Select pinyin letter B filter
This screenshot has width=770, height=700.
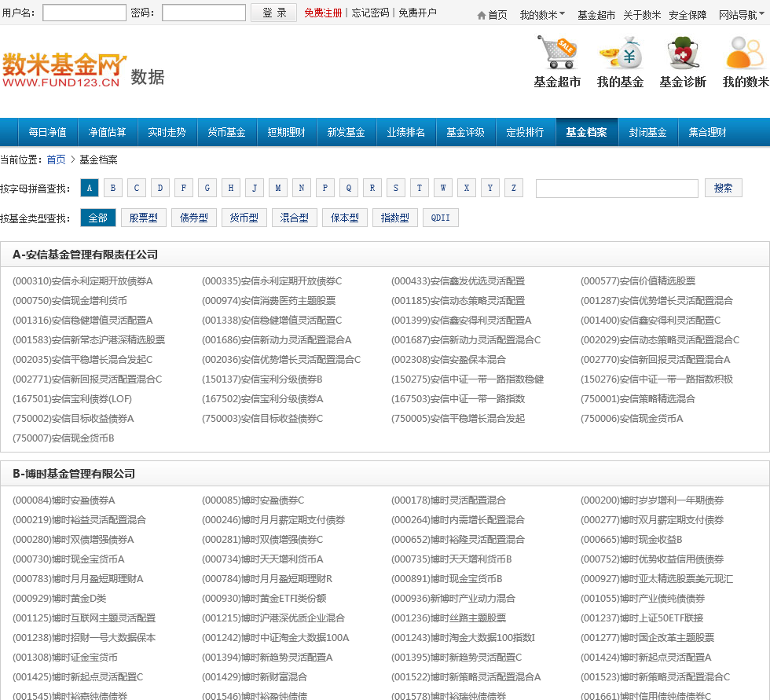[x=113, y=188]
